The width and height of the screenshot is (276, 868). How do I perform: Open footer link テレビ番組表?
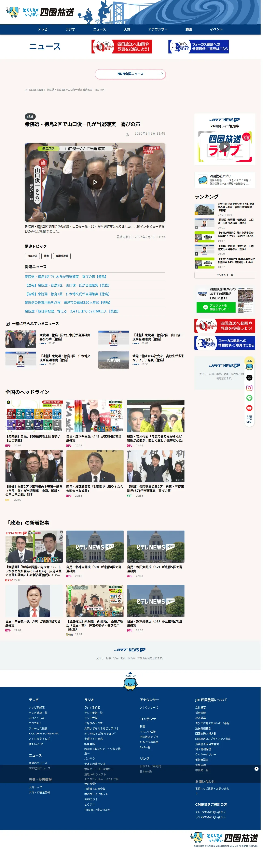[37, 708]
